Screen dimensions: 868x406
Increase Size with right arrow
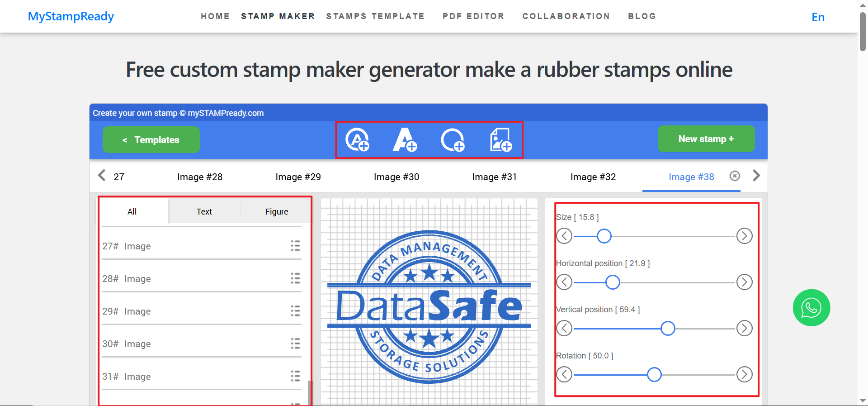(744, 236)
